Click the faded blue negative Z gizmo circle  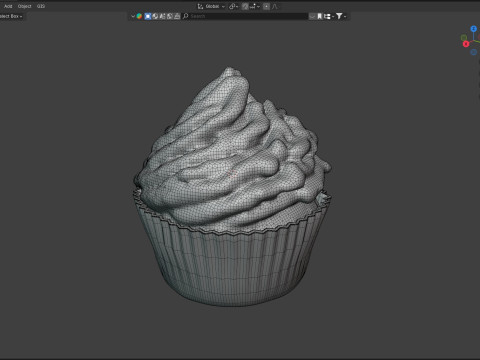click(473, 52)
